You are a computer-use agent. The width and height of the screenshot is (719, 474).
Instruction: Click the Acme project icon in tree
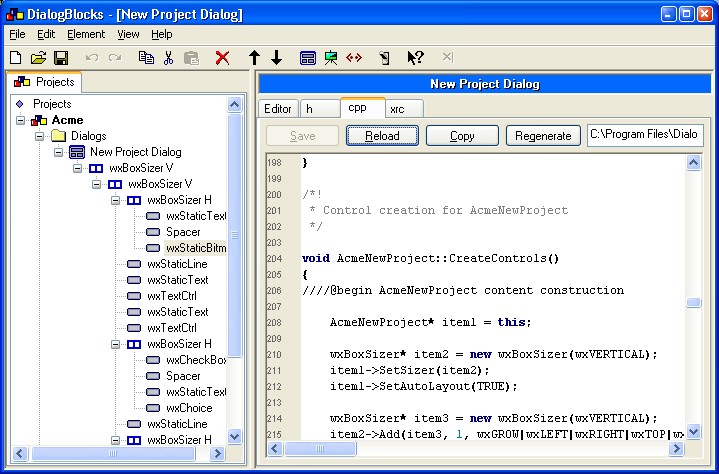click(x=39, y=120)
